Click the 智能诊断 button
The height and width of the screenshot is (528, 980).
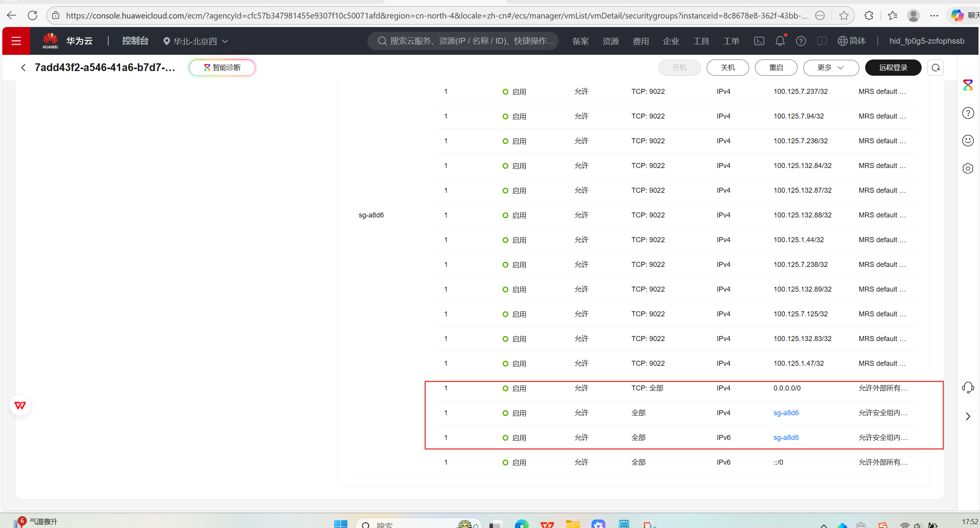(x=222, y=68)
